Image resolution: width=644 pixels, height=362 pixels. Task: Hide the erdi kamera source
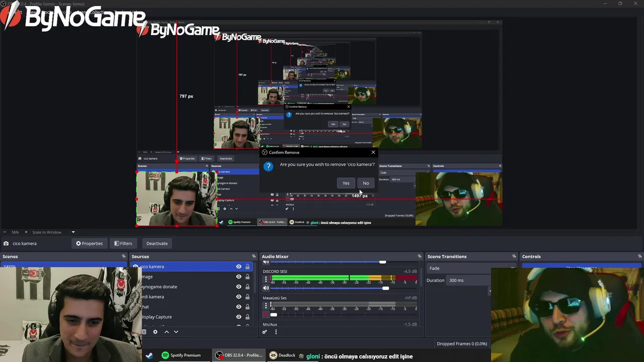238,297
